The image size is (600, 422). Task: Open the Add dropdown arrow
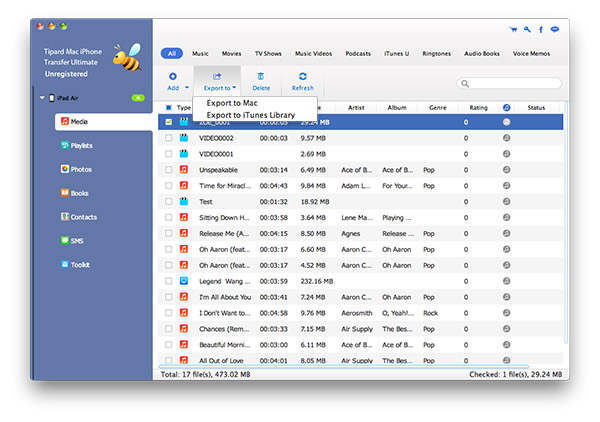point(187,88)
